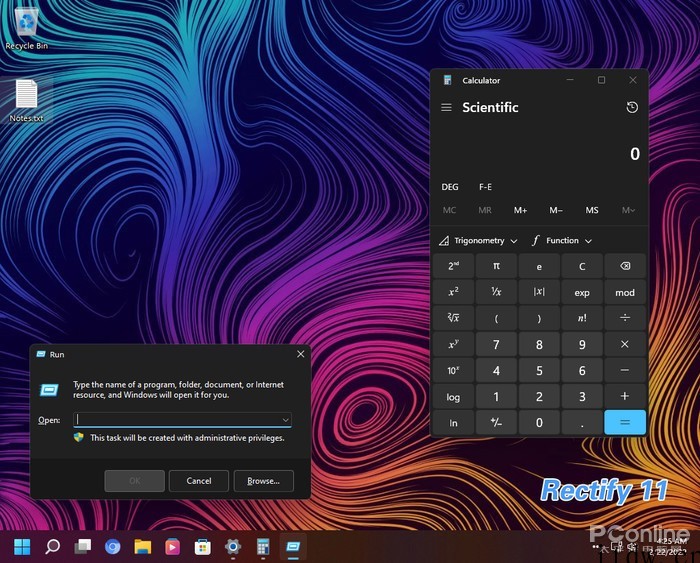700x563 pixels.
Task: Click the divide operator key
Action: click(625, 318)
